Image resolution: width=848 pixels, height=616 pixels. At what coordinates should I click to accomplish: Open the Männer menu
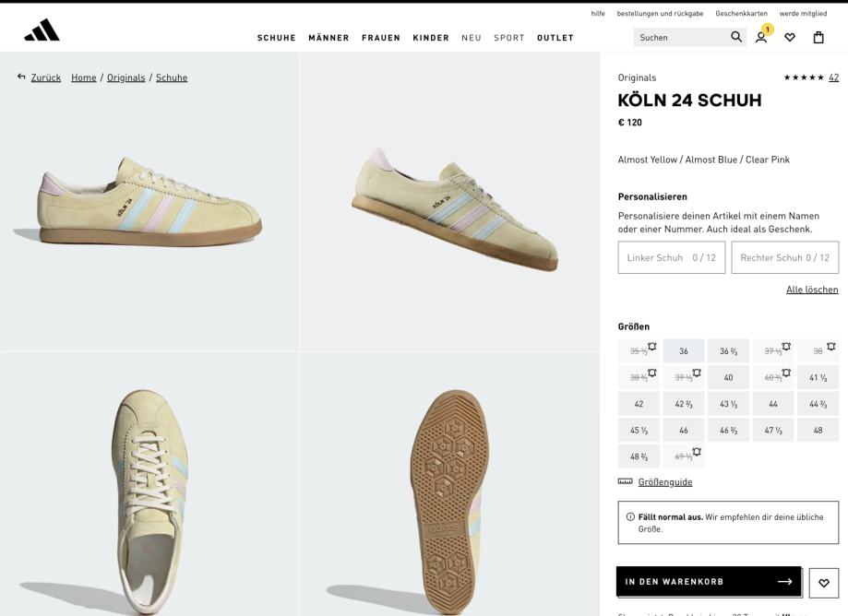click(x=328, y=38)
